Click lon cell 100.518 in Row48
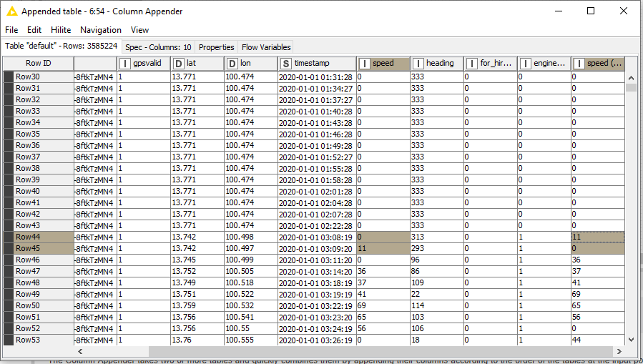The height and width of the screenshot is (364, 643). coord(251,282)
